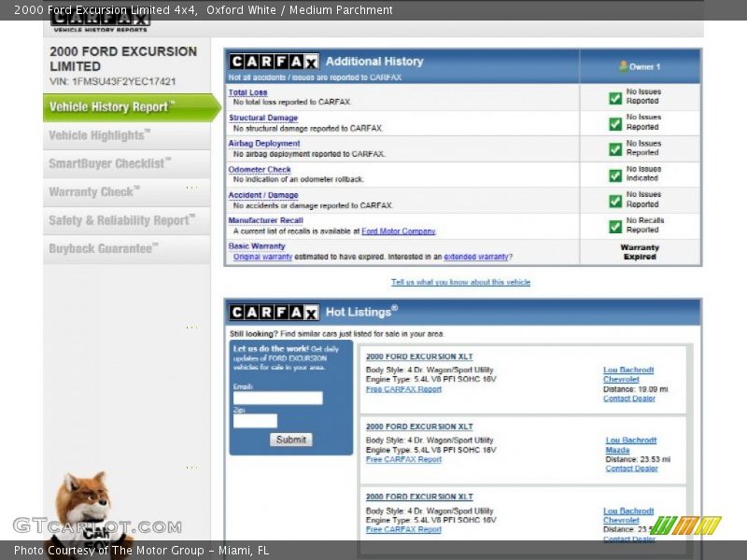
Task: Click 'No Recalls Reported' status text
Action: pyautogui.click(x=645, y=225)
